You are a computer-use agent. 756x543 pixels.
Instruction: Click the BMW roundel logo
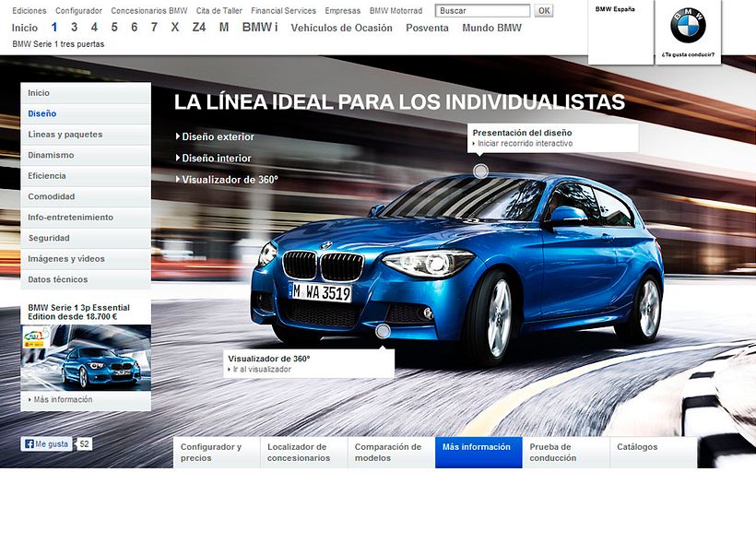coord(688,25)
